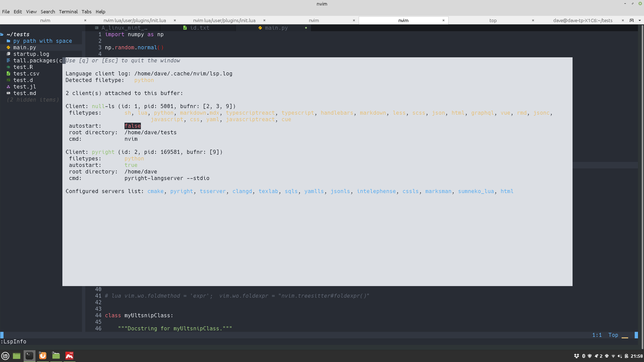Click the show desktop taskbar icon
Viewport: 644px width, 362px height.
[x=17, y=356]
